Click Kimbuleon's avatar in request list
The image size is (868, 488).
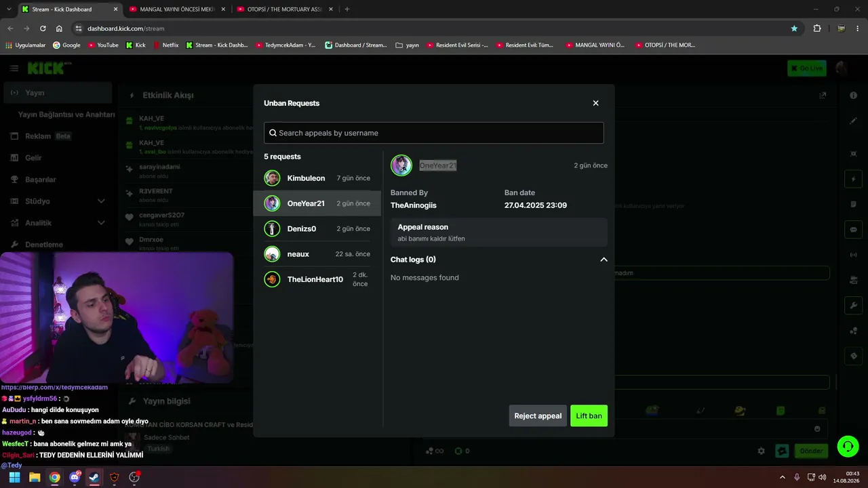point(272,178)
